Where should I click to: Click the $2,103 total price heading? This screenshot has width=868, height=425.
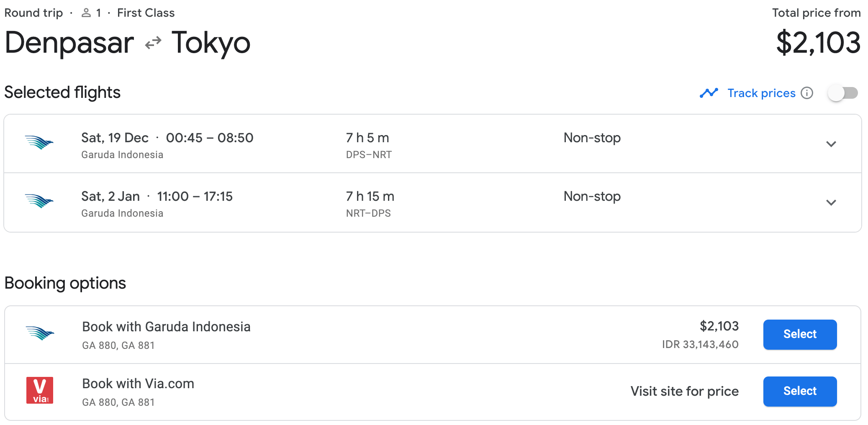[818, 43]
